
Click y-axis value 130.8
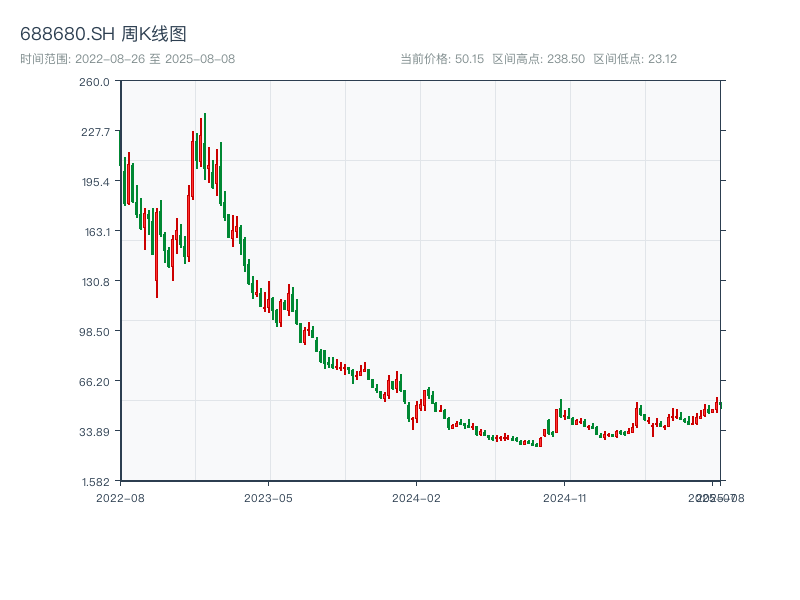[96, 282]
